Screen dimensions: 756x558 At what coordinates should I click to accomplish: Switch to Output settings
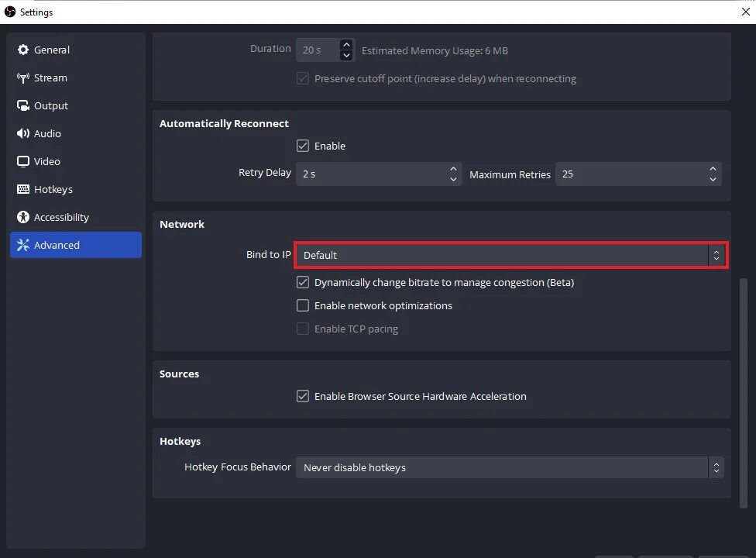coord(76,105)
